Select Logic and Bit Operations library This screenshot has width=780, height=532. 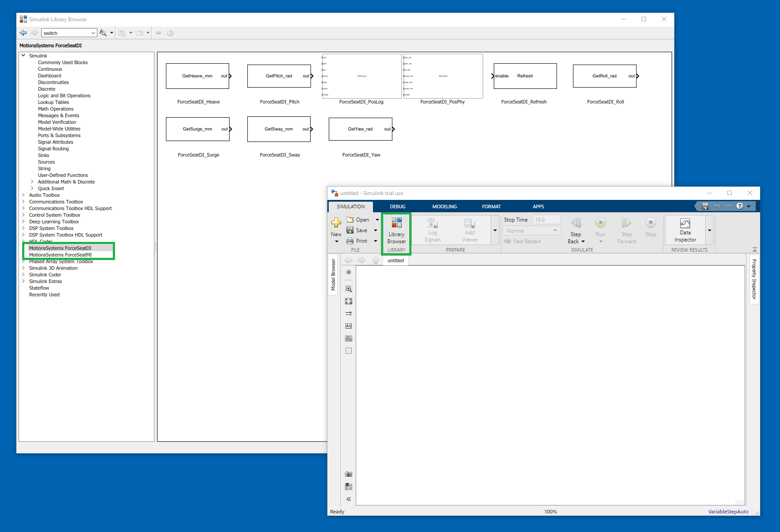click(64, 96)
